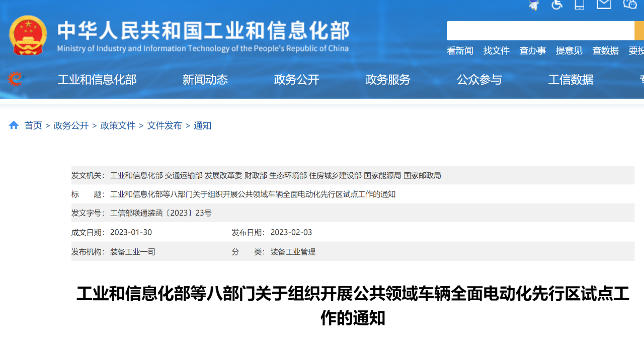Open the 政务服务 navigation menu
Screen dimensions: 644x338
pos(387,80)
